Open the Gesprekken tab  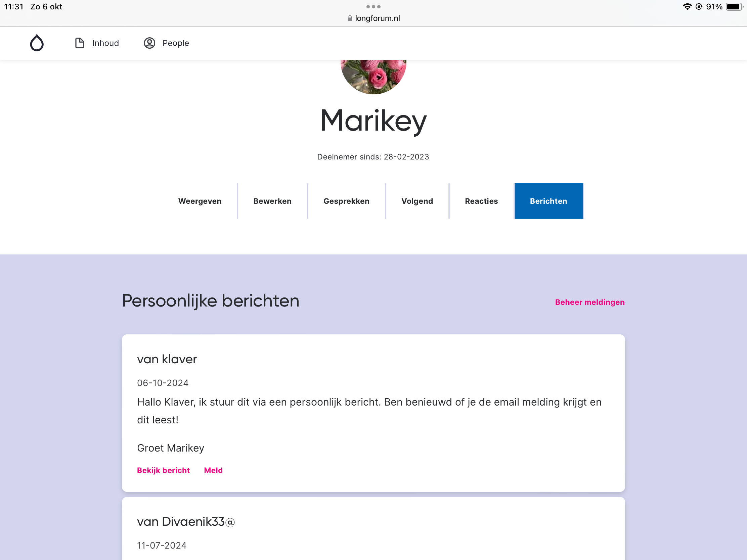click(x=346, y=201)
